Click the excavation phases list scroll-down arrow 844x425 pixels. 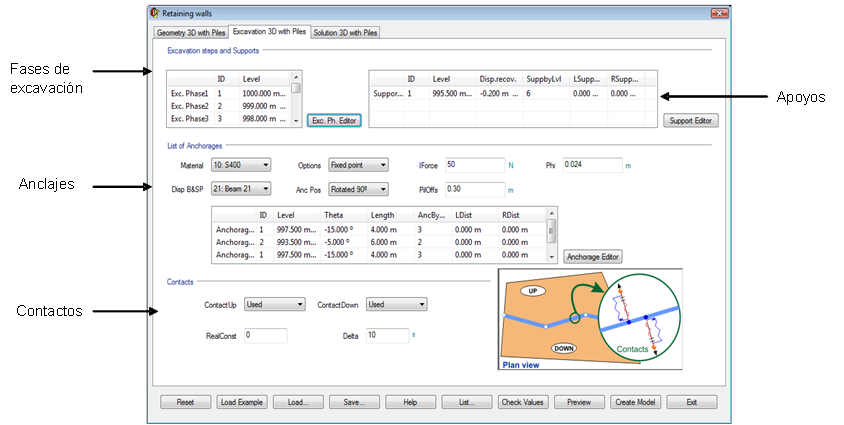tap(296, 122)
